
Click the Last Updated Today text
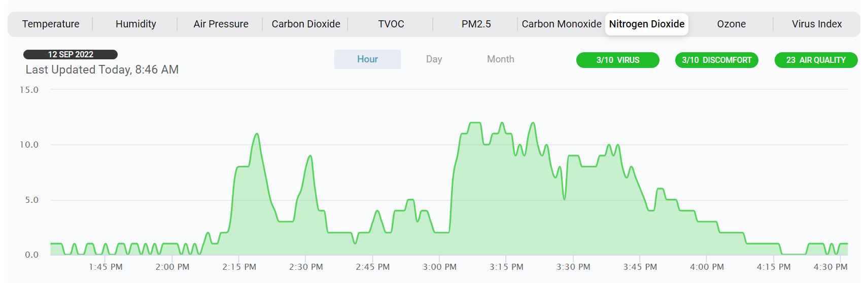pos(102,69)
